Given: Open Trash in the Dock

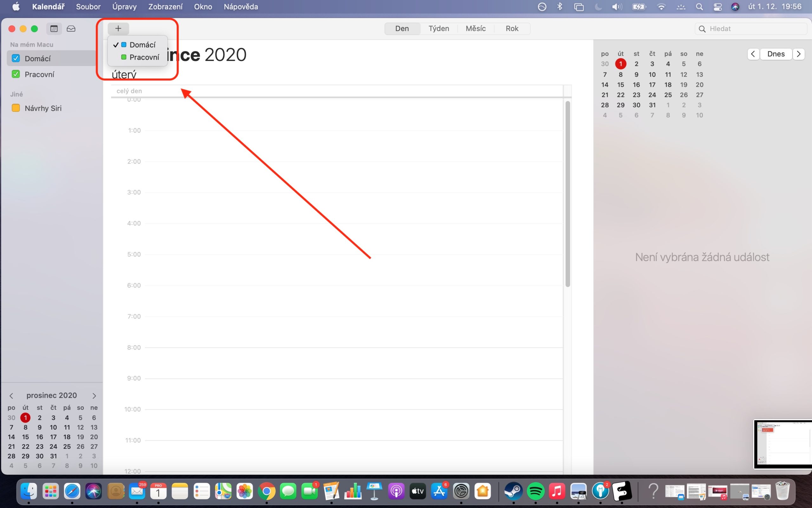Looking at the screenshot, I should 783,491.
